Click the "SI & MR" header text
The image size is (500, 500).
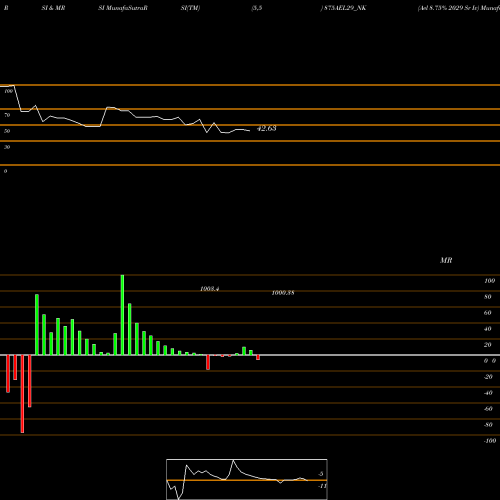tap(53, 8)
